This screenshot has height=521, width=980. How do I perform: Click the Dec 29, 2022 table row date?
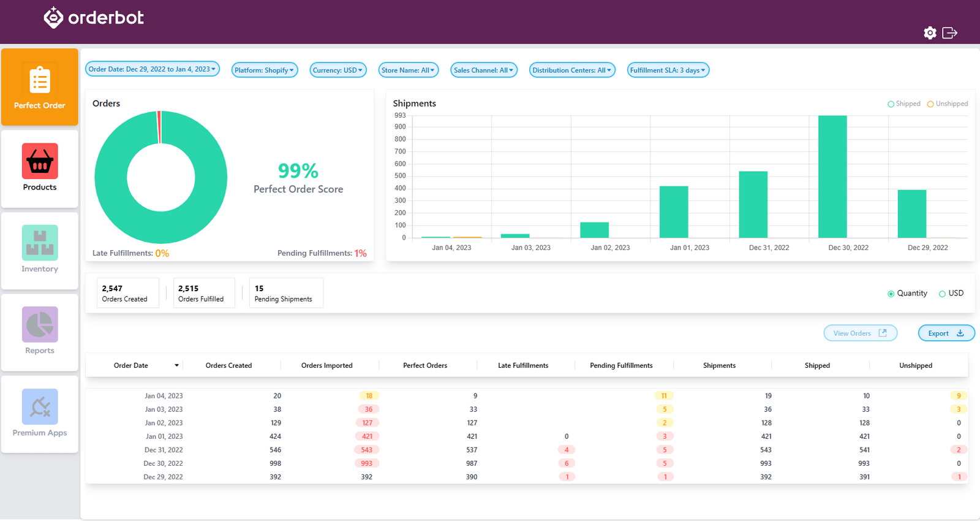164,477
